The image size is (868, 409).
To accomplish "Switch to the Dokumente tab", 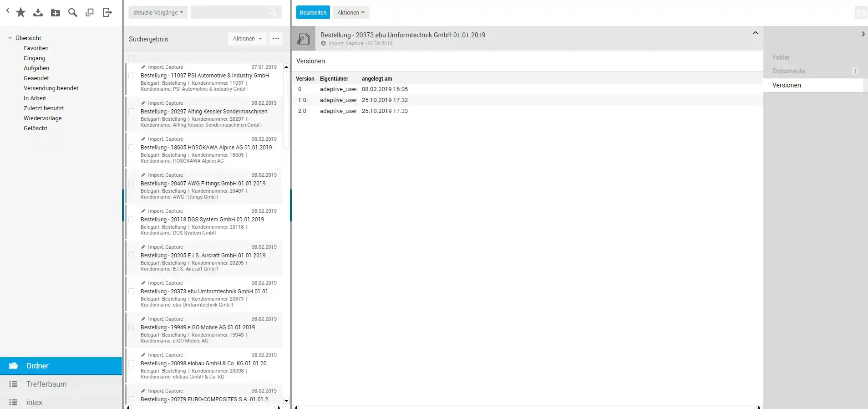I will 788,71.
